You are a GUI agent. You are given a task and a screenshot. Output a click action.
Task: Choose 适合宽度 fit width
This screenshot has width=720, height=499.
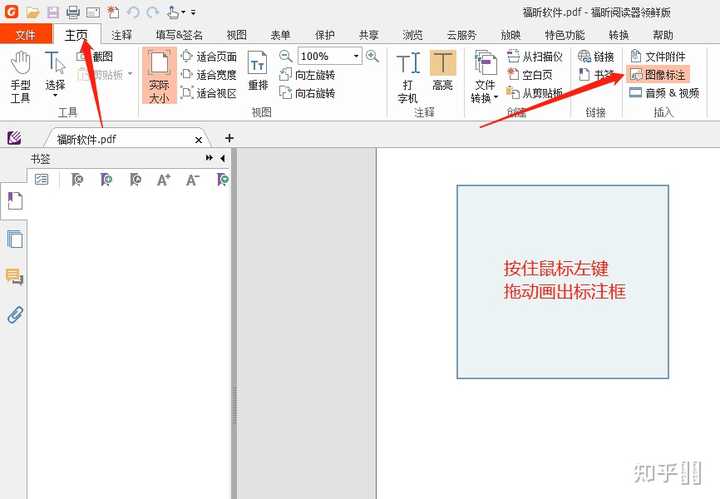pos(209,74)
